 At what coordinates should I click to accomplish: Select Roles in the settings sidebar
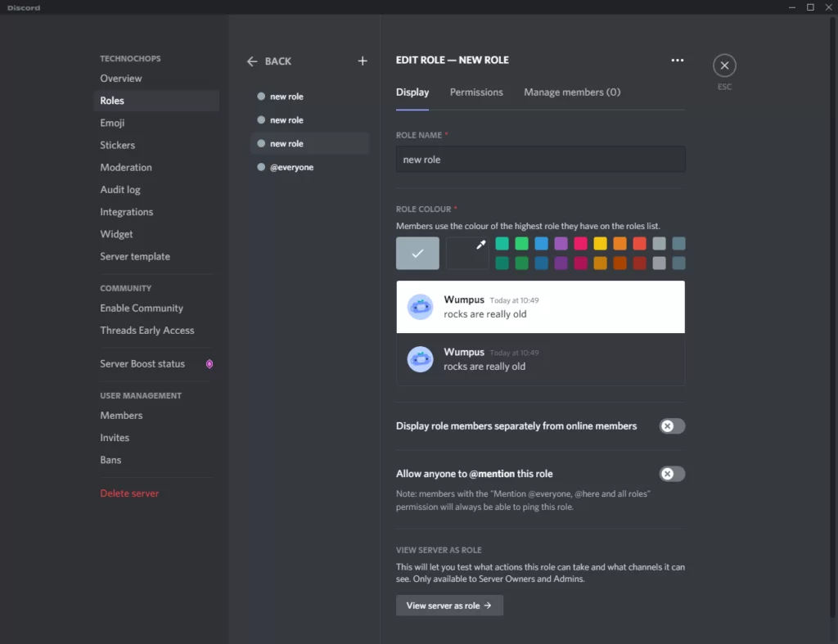tap(156, 101)
